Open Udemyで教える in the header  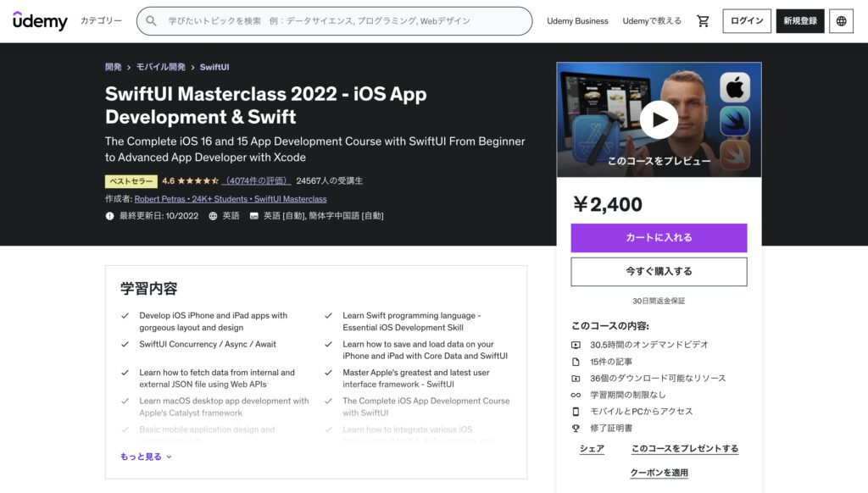point(652,21)
